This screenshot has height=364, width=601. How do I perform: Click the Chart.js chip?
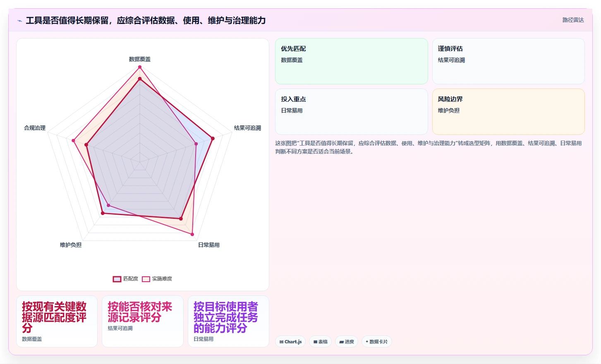coord(290,342)
